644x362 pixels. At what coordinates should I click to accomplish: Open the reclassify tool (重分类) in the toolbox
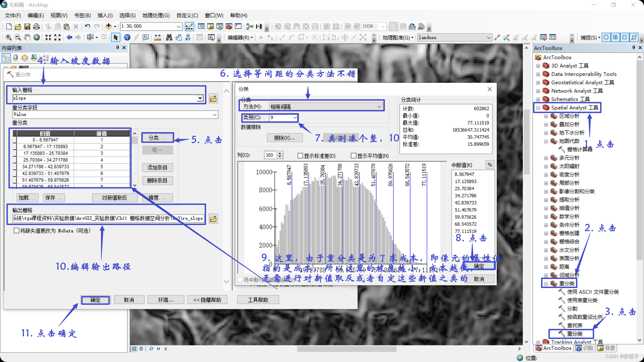pos(574,334)
